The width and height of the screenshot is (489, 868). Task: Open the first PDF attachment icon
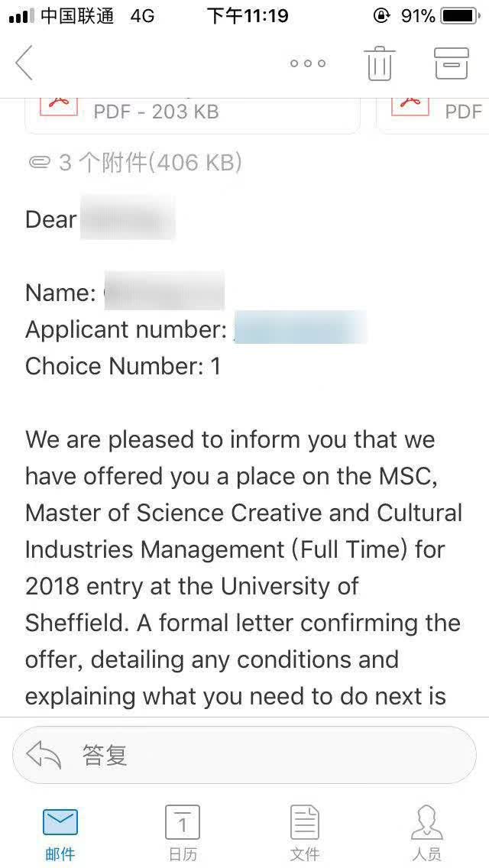click(x=59, y=107)
